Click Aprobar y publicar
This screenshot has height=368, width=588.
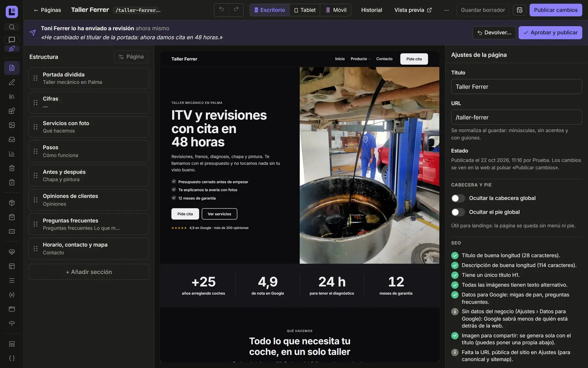550,33
